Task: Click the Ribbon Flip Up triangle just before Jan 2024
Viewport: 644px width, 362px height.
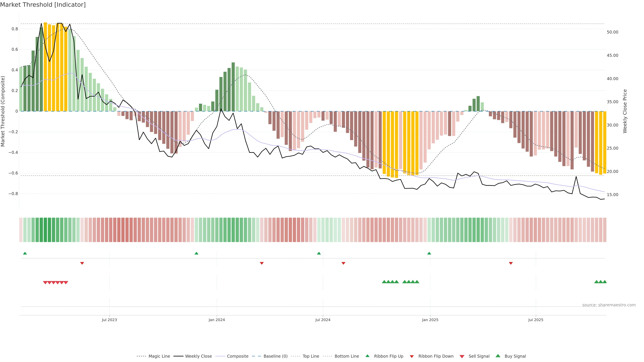Action: click(196, 253)
